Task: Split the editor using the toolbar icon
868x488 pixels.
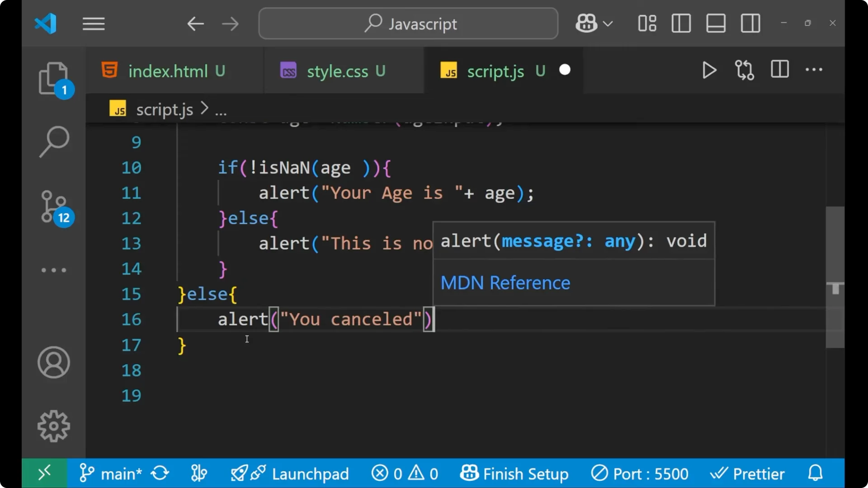Action: (x=779, y=70)
